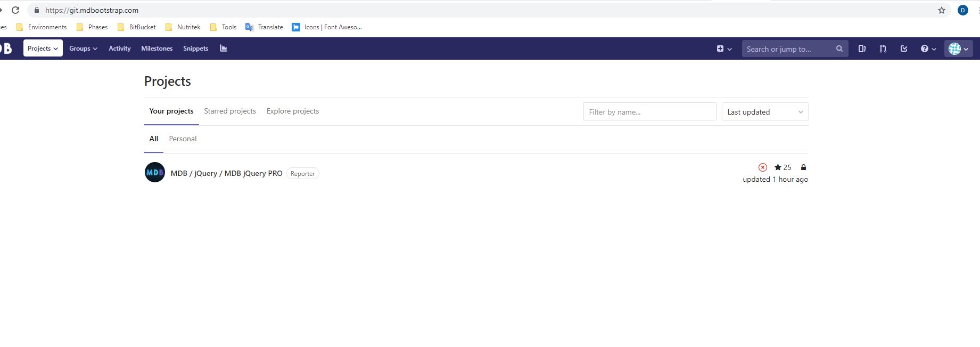Viewport: 980px width, 347px height.
Task: Go to the MDB logo homepage
Action: coord(6,49)
